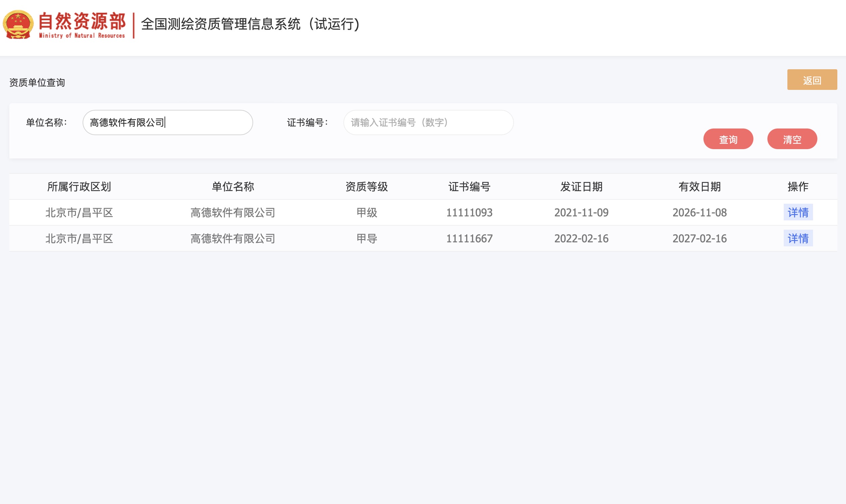The height and width of the screenshot is (504, 846).
Task: Click the 查询 search button
Action: (x=728, y=139)
